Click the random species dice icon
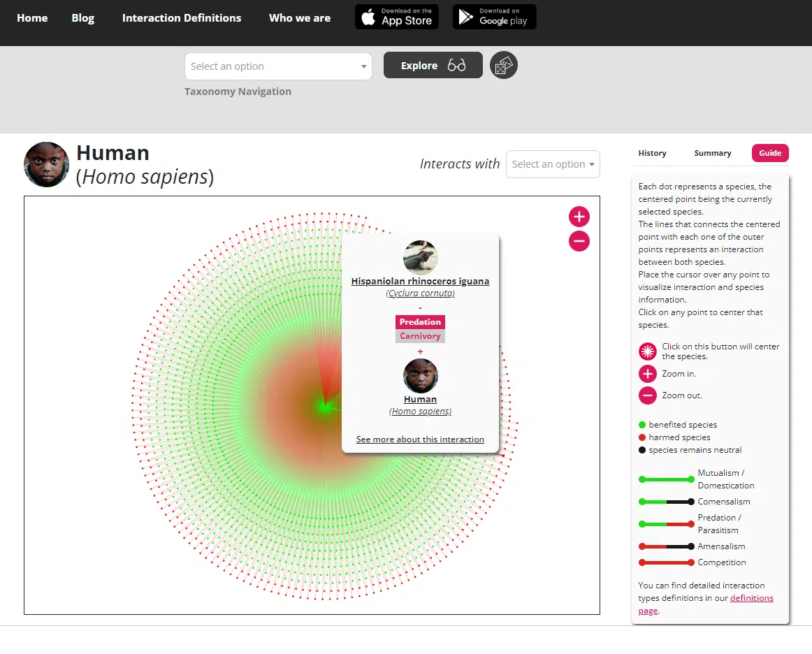The width and height of the screenshot is (812, 654). pyautogui.click(x=503, y=66)
